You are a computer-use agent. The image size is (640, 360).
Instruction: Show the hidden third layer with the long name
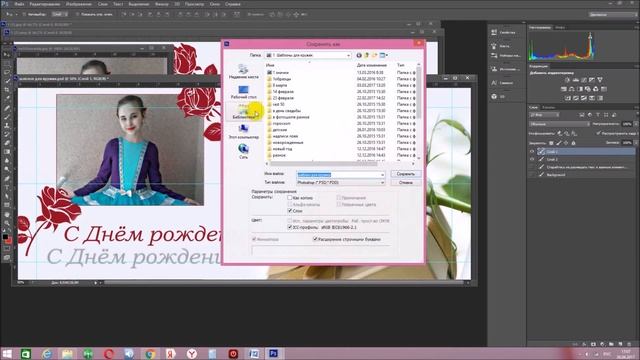pyautogui.click(x=531, y=167)
